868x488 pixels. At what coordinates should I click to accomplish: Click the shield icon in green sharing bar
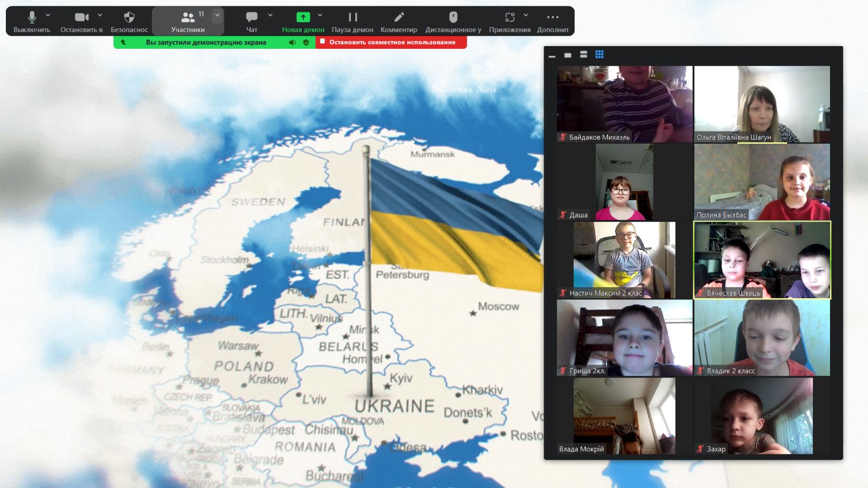point(306,42)
